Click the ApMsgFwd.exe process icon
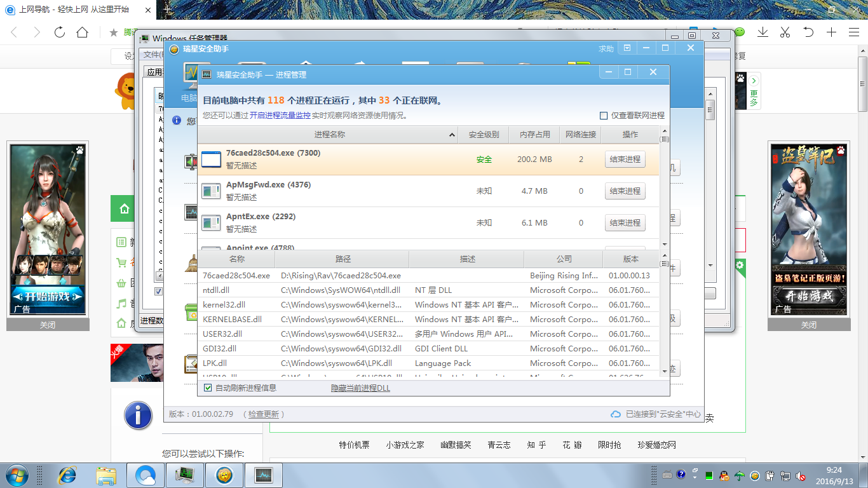The image size is (868, 488). click(211, 191)
